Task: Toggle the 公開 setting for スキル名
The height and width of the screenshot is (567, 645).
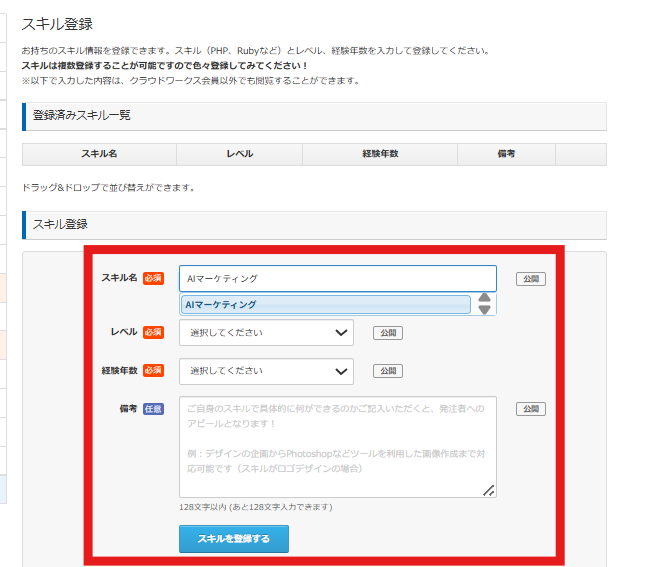Action: pos(530,279)
